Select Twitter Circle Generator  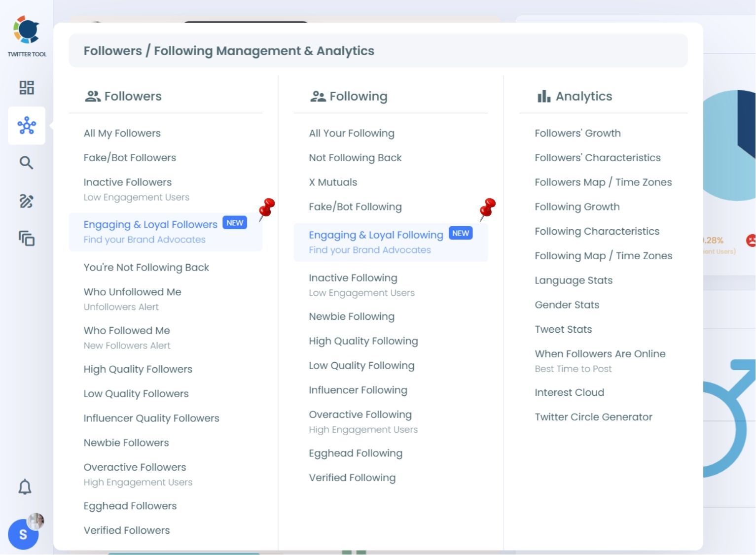click(593, 417)
